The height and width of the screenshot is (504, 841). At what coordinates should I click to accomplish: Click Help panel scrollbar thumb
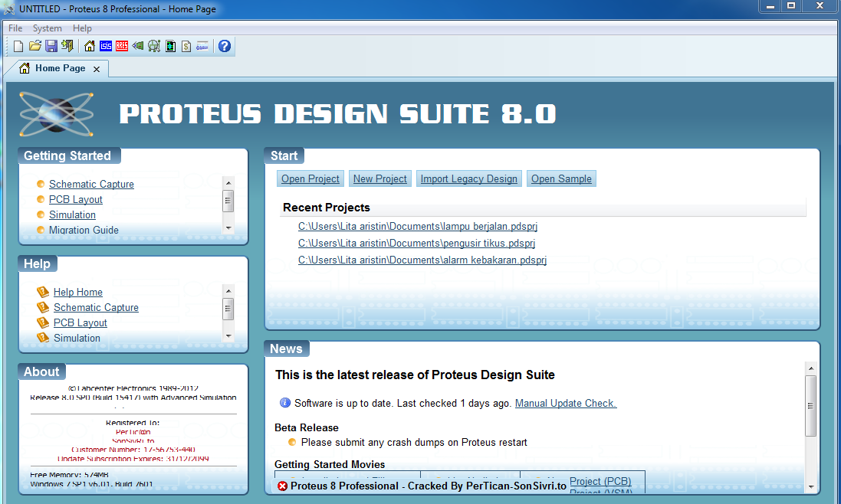point(228,309)
